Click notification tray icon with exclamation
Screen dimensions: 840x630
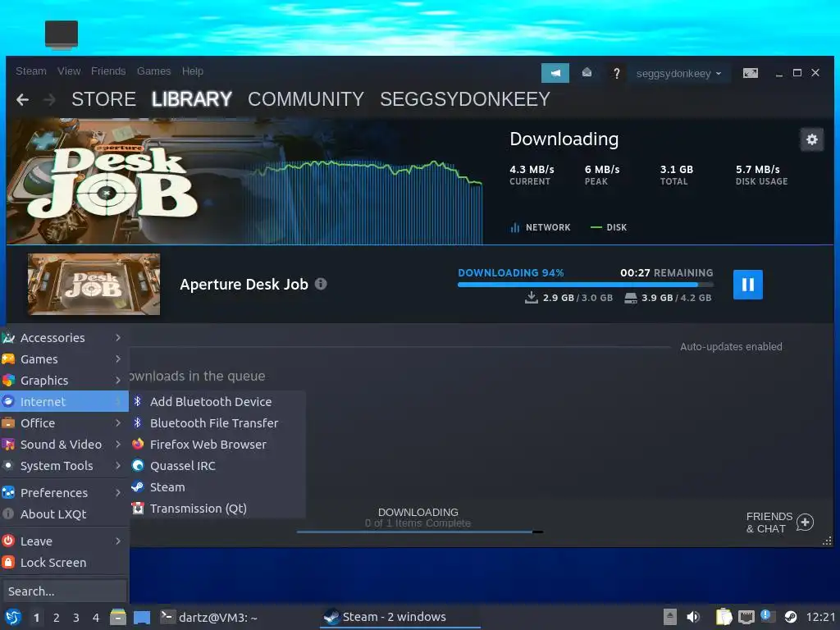768,617
